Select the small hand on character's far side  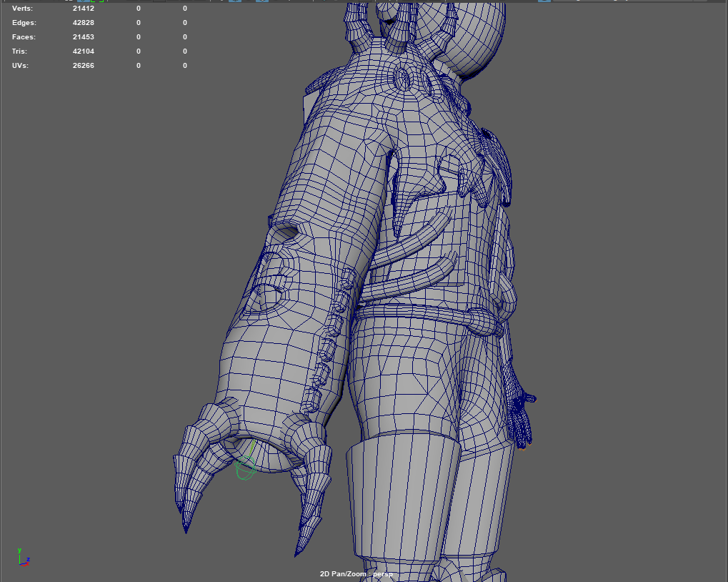[x=522, y=411]
